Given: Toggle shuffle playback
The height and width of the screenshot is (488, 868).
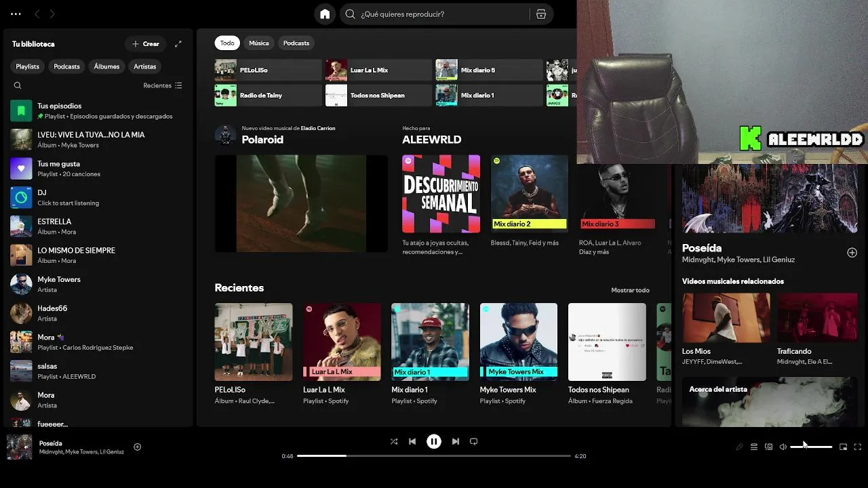Looking at the screenshot, I should click(394, 441).
